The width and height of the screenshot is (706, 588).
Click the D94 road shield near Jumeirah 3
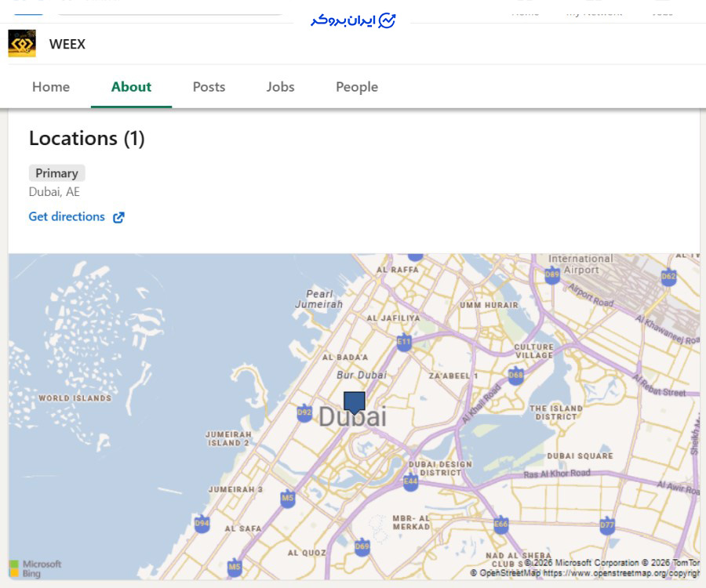tap(202, 524)
